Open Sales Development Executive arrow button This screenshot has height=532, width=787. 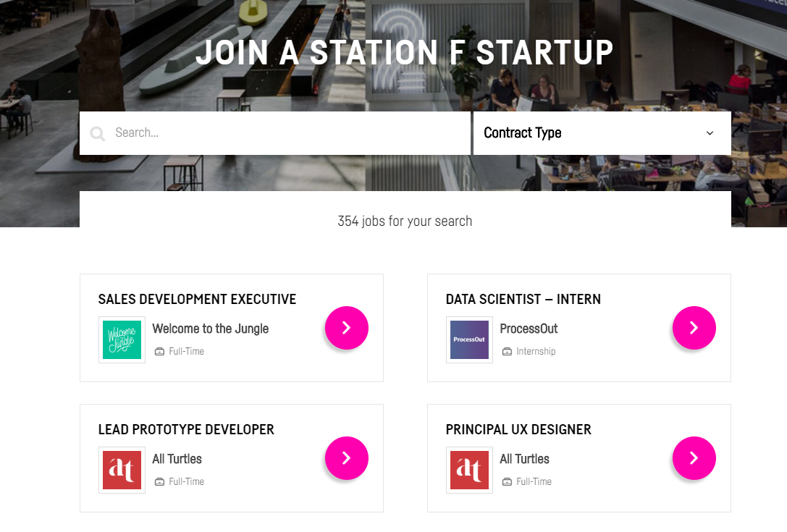(346, 328)
